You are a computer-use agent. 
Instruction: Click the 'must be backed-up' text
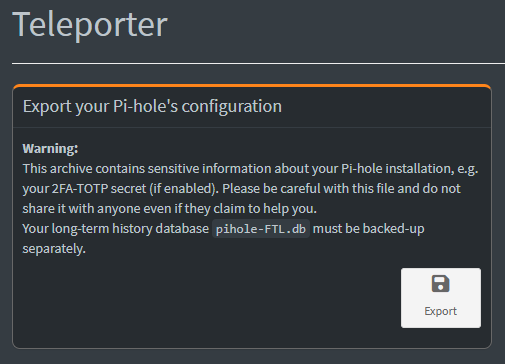click(x=368, y=229)
